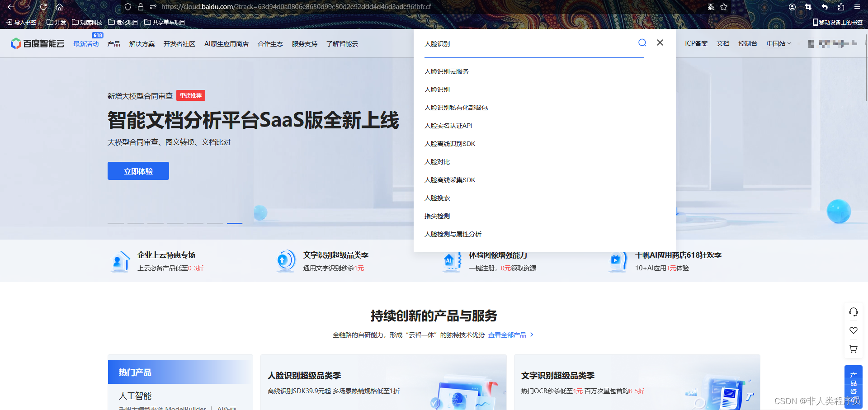Go back using the browser back arrow
Image resolution: width=868 pixels, height=410 pixels.
pos(11,7)
